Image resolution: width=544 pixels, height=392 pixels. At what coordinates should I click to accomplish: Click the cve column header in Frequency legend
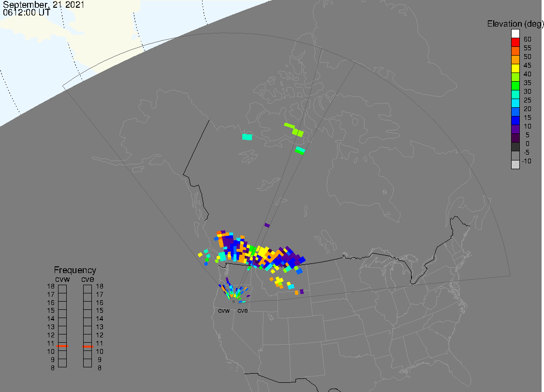point(88,278)
